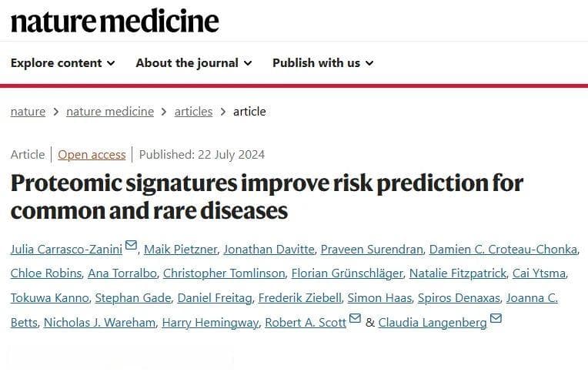This screenshot has width=588, height=379.
Task: Click the envelope icon next to Claudia Langenberg
Action: (x=496, y=318)
